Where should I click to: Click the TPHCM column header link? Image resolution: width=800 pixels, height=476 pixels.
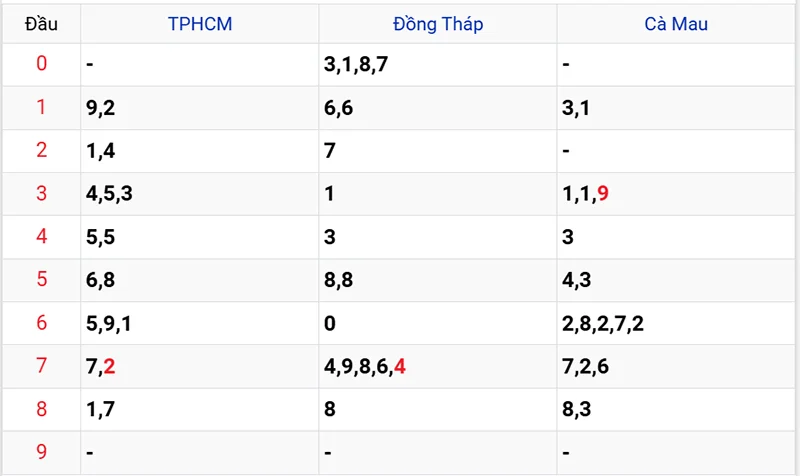[x=199, y=24]
